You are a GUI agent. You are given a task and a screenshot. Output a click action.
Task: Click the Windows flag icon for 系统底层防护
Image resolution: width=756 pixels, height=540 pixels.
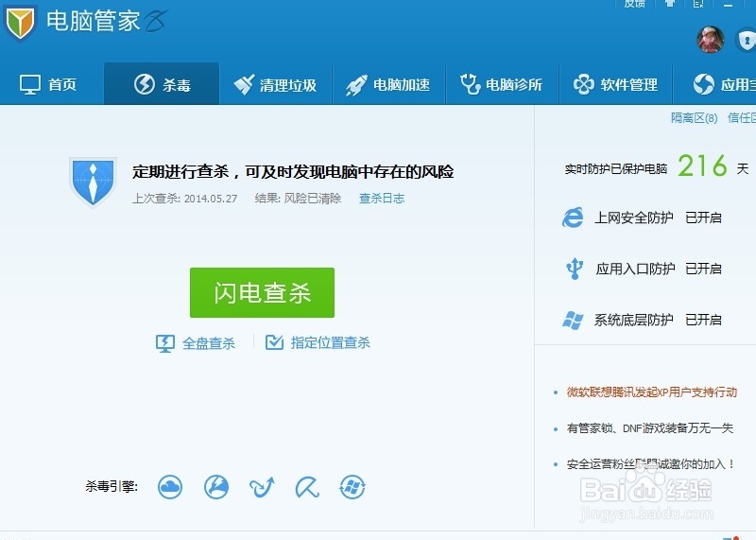coord(573,320)
